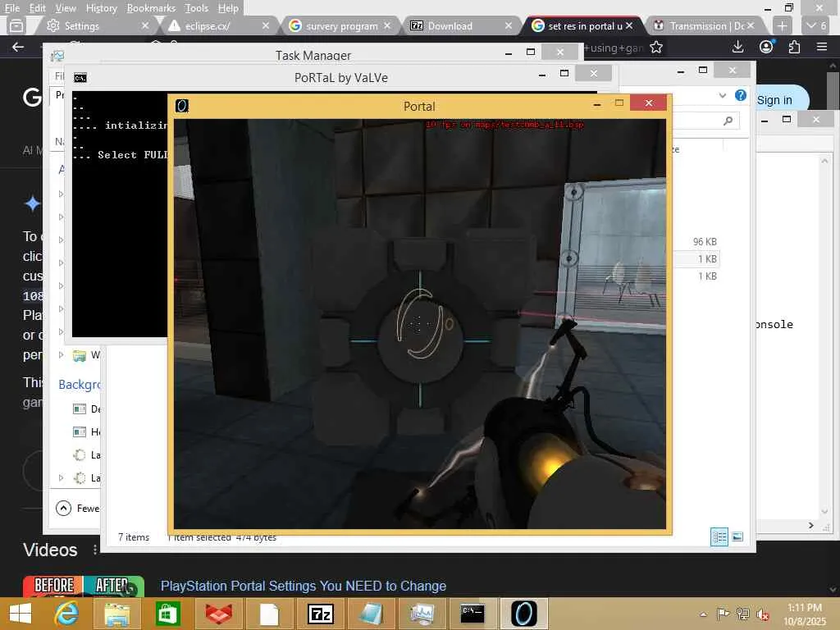The image size is (840, 630).
Task: Close the set res in portal tab
Action: [629, 25]
